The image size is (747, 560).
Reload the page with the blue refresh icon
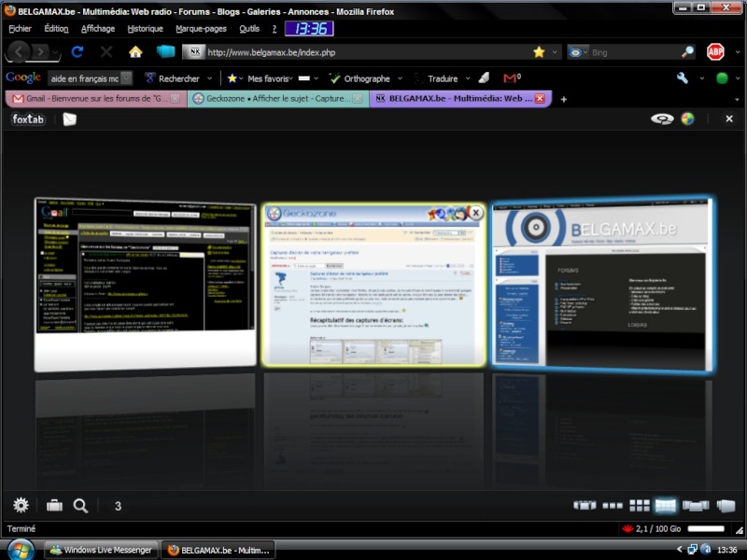tap(78, 52)
